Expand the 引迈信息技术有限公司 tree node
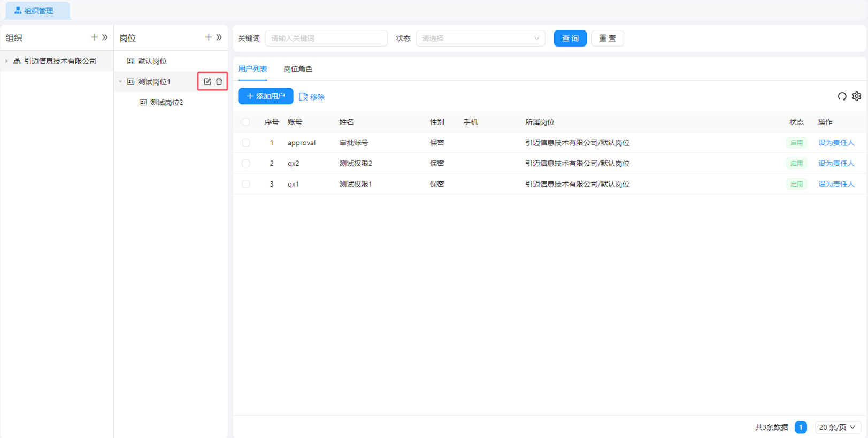The image size is (868, 438). coord(7,62)
